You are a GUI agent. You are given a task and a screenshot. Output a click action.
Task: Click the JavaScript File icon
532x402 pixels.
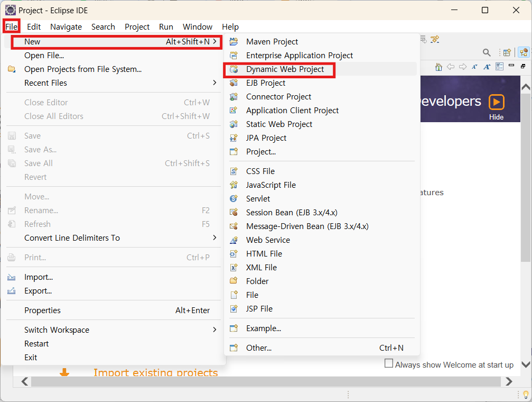pyautogui.click(x=234, y=185)
